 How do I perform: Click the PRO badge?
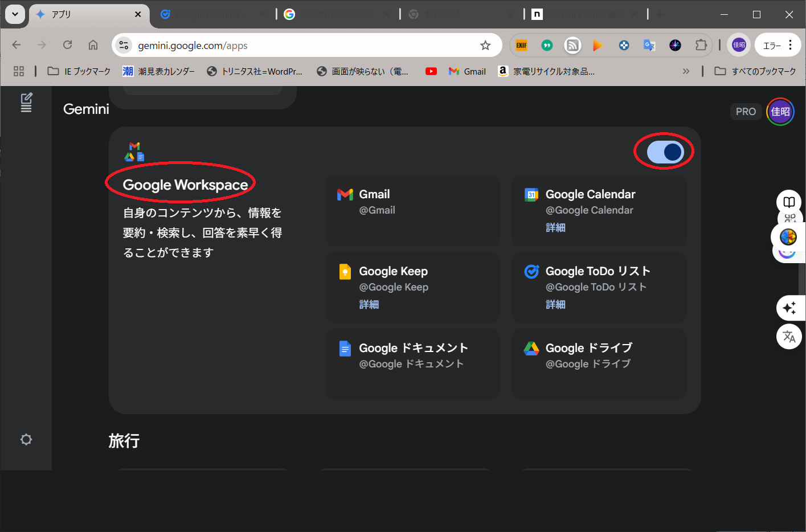click(746, 112)
